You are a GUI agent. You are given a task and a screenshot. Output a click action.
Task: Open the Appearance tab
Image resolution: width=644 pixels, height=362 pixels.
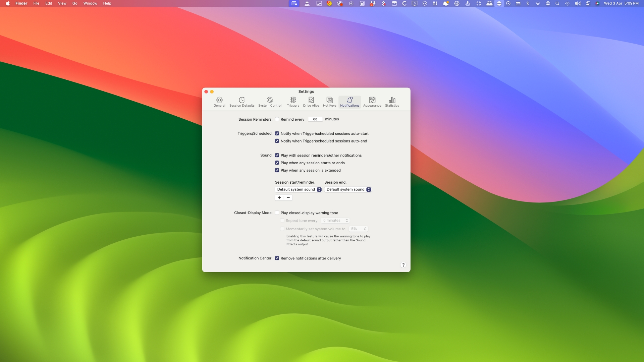click(x=372, y=102)
